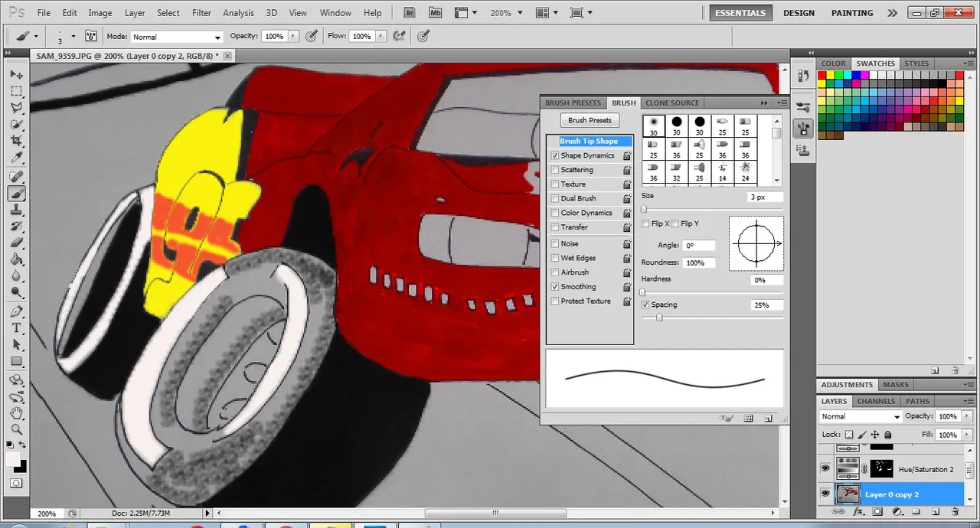The width and height of the screenshot is (980, 528).
Task: Select the Eraser tool
Action: point(16,243)
